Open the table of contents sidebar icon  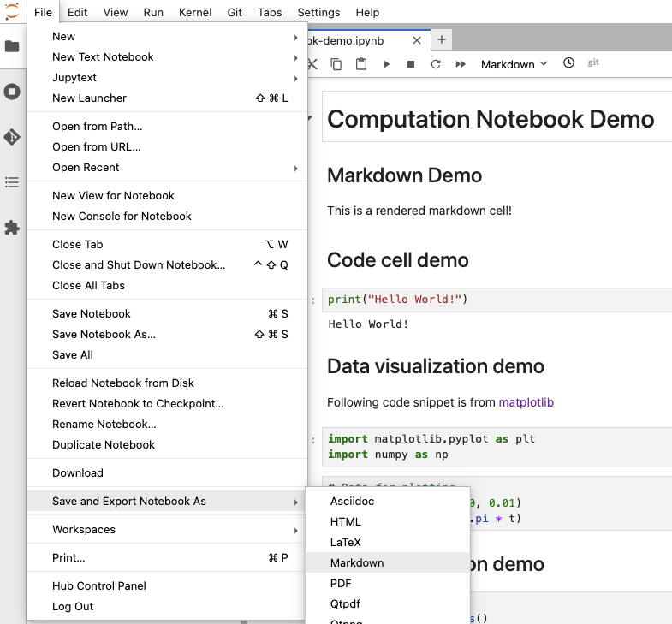(x=12, y=182)
